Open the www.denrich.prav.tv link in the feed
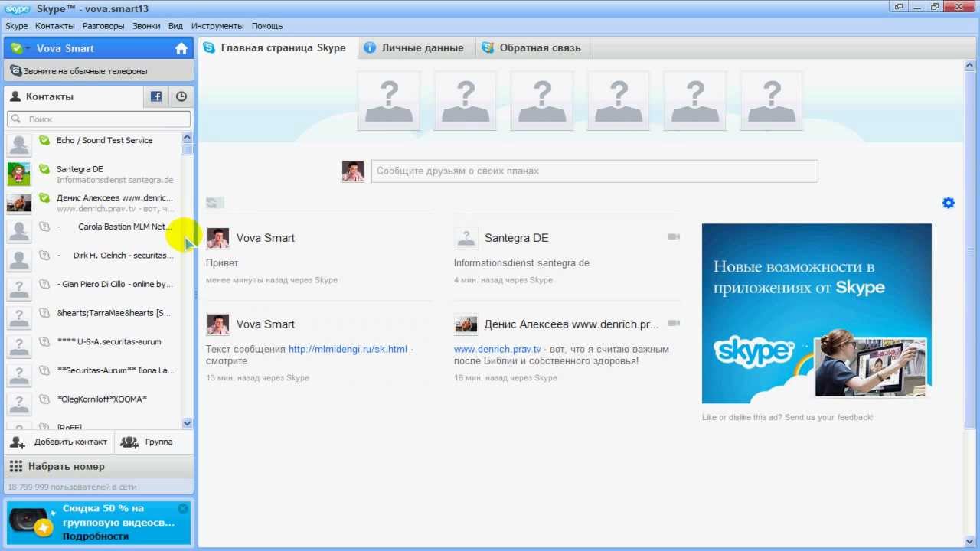980x551 pixels. [x=498, y=349]
